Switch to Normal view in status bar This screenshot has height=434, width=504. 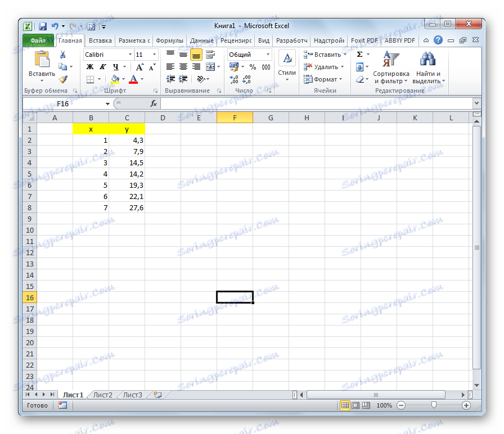[345, 405]
